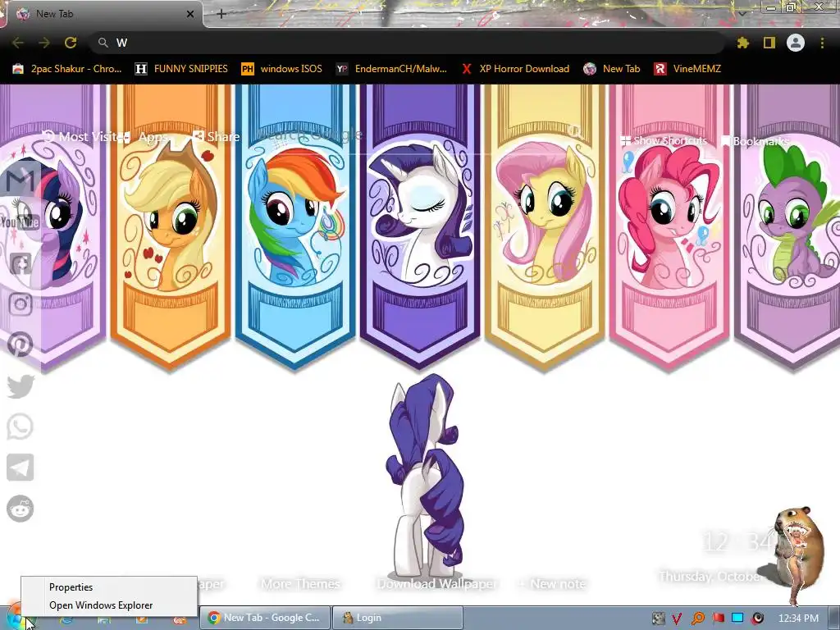This screenshot has height=630, width=840.
Task: Click Download Wallpaper link
Action: point(436,584)
